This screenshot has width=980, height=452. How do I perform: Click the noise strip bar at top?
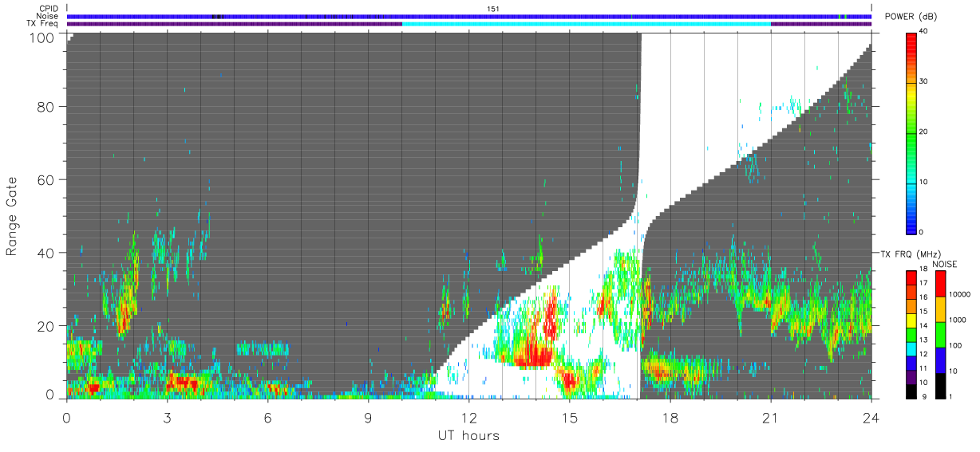pos(469,16)
